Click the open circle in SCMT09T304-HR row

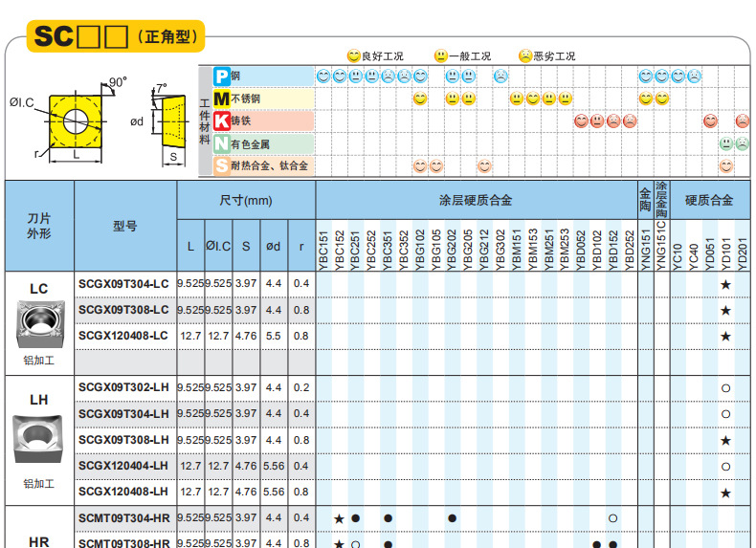tap(612, 518)
